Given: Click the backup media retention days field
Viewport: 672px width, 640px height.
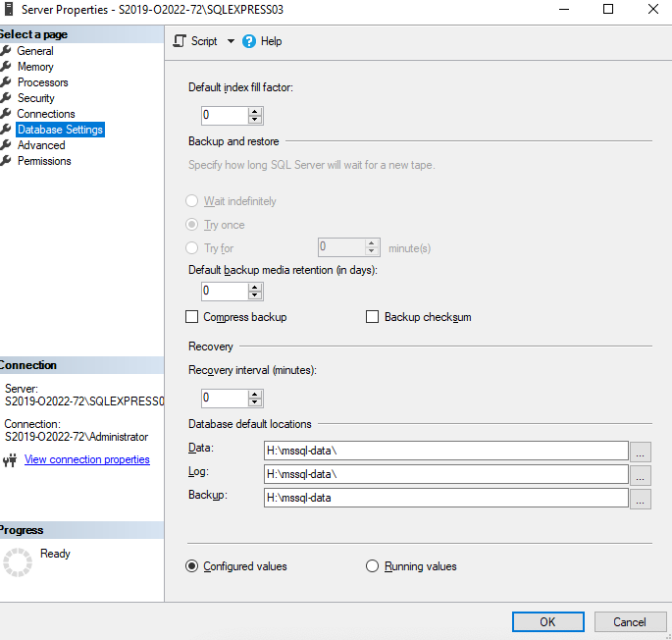Looking at the screenshot, I should [225, 292].
